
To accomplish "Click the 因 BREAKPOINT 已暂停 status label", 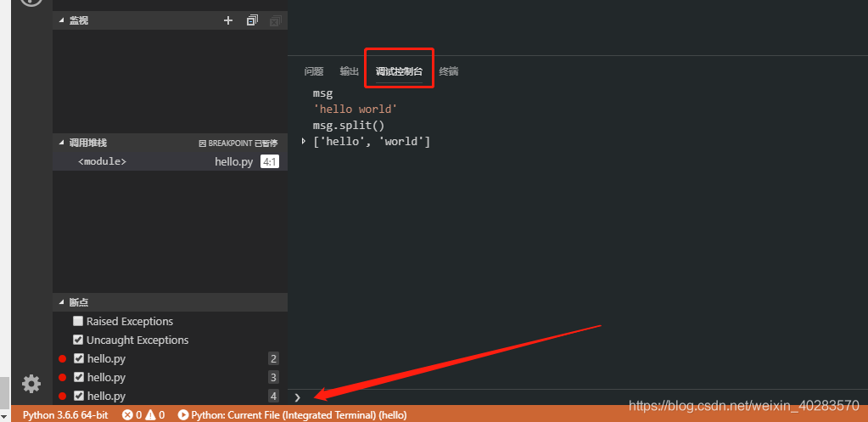I will point(238,143).
